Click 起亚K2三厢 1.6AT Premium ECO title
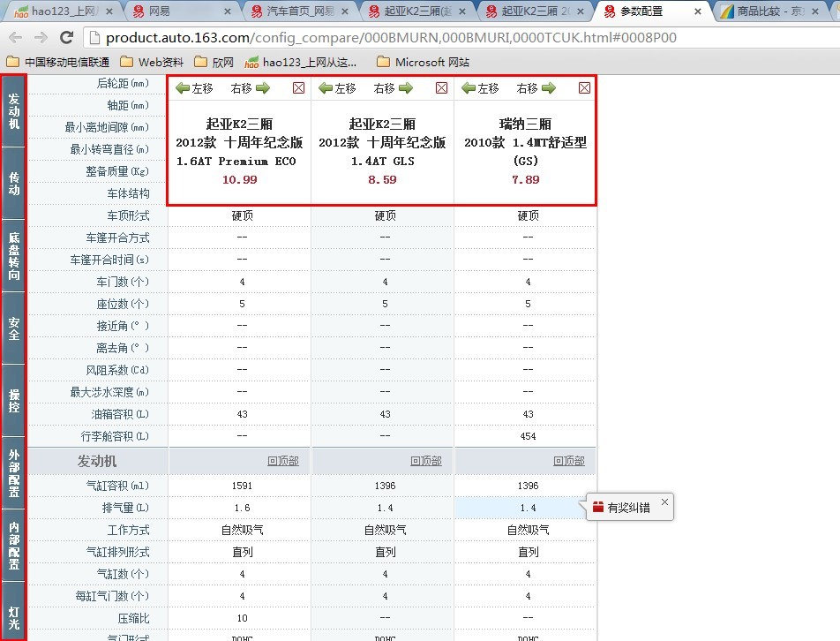This screenshot has width=840, height=641. click(239, 142)
